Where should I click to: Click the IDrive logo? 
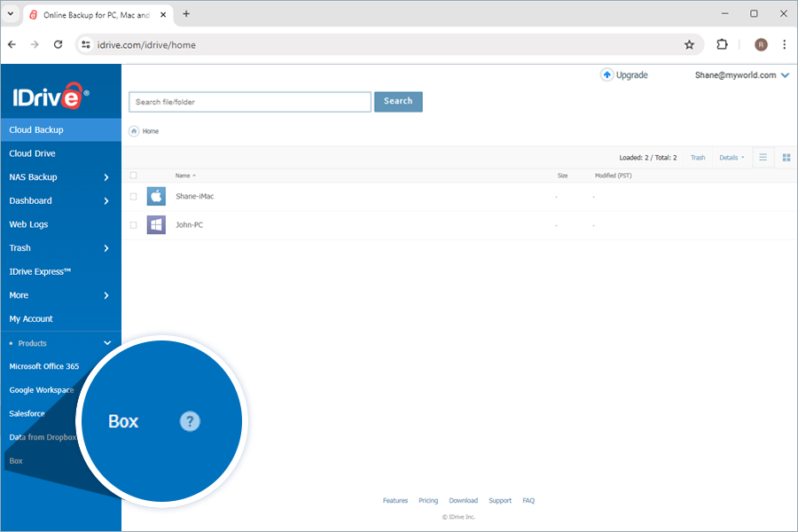click(51, 96)
